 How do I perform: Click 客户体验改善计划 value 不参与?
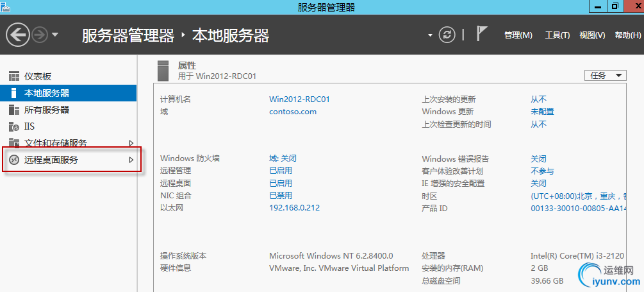(542, 171)
